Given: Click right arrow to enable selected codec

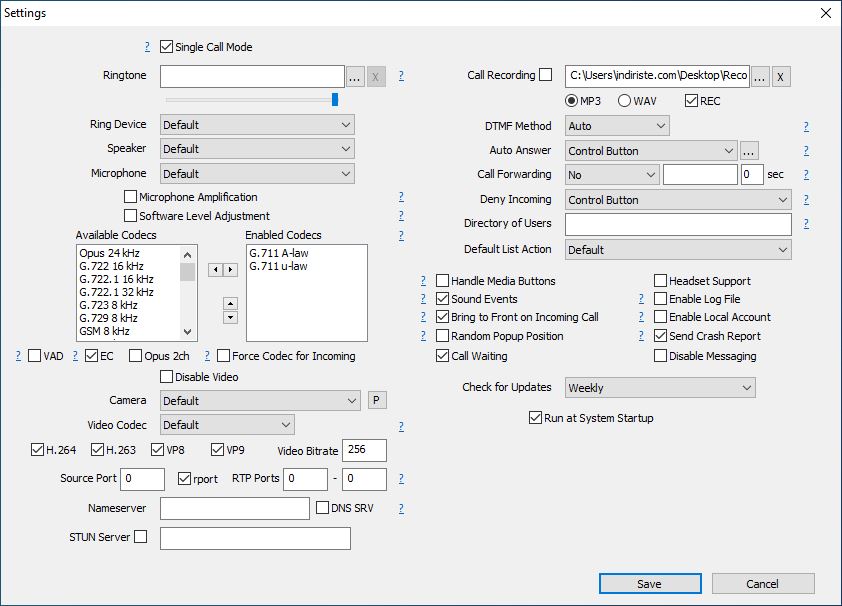Looking at the screenshot, I should [230, 269].
